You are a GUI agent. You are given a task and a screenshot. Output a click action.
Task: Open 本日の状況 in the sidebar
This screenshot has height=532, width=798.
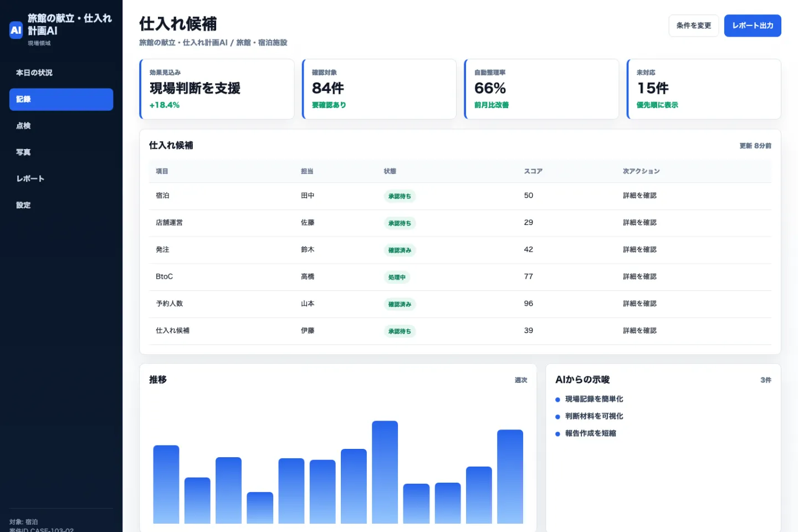coord(61,73)
